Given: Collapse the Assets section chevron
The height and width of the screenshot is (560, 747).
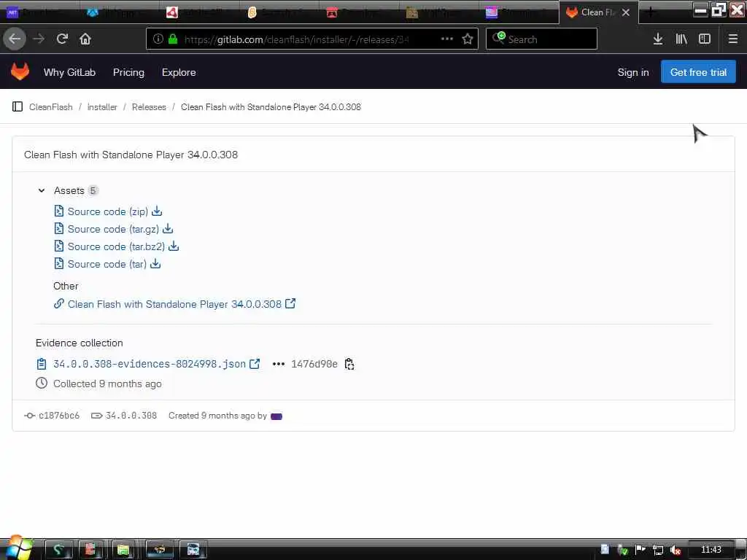Looking at the screenshot, I should point(42,190).
